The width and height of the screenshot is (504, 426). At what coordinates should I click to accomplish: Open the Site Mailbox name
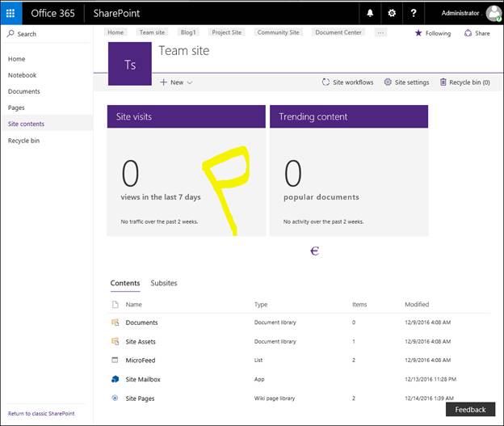click(x=143, y=379)
